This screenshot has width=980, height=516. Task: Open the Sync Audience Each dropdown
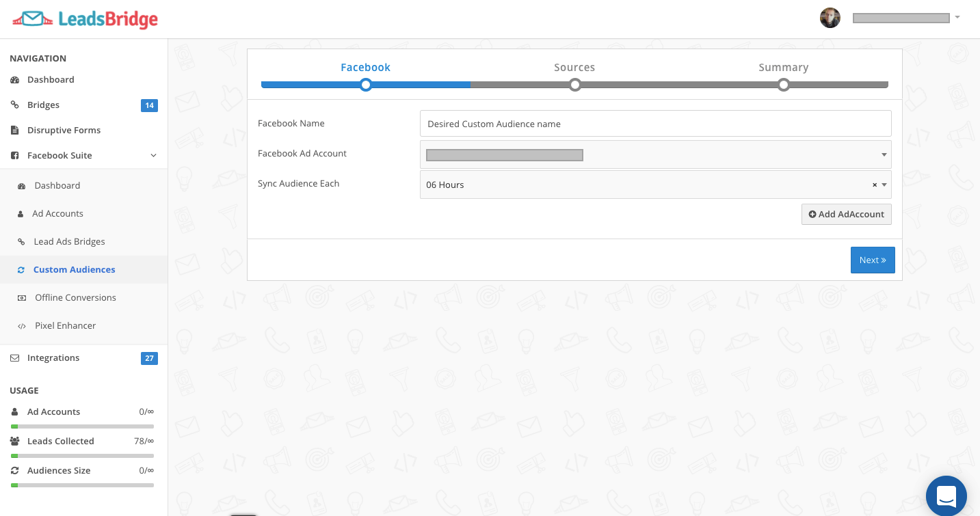(884, 185)
